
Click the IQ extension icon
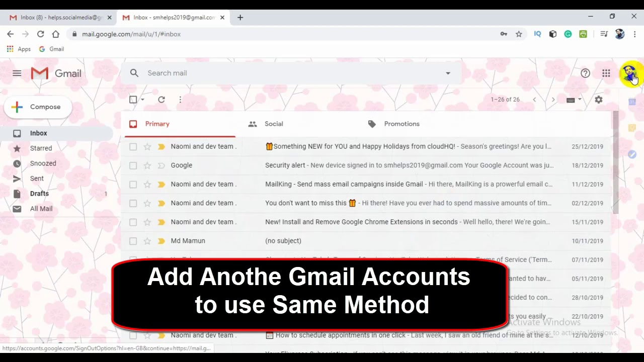point(537,34)
